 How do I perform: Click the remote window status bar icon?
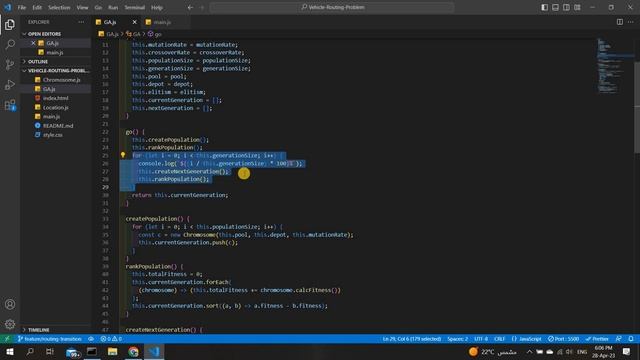pyautogui.click(x=7, y=339)
